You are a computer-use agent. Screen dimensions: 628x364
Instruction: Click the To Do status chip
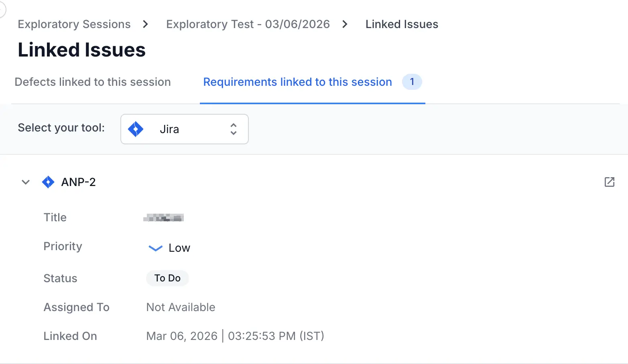tap(167, 278)
